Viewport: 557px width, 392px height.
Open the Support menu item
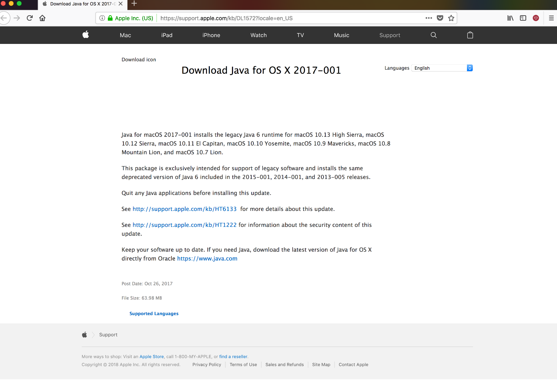click(x=390, y=35)
